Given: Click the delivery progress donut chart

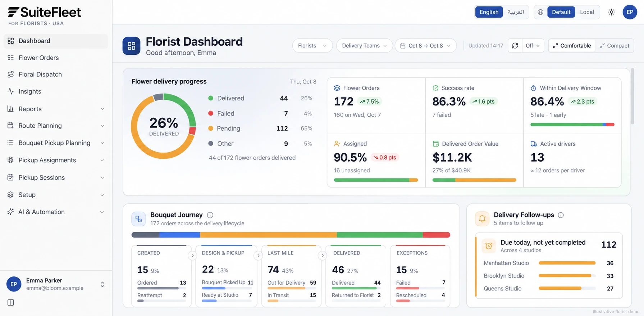Looking at the screenshot, I should (164, 126).
